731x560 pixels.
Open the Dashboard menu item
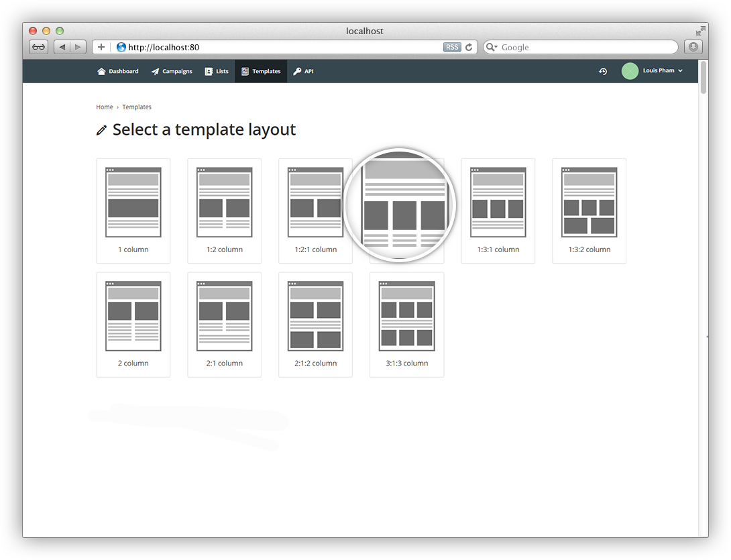(118, 71)
